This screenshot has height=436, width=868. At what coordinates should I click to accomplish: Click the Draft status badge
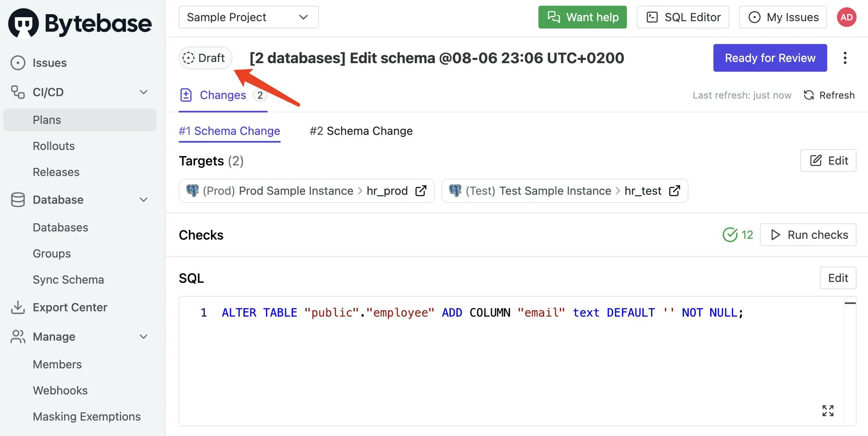(205, 58)
